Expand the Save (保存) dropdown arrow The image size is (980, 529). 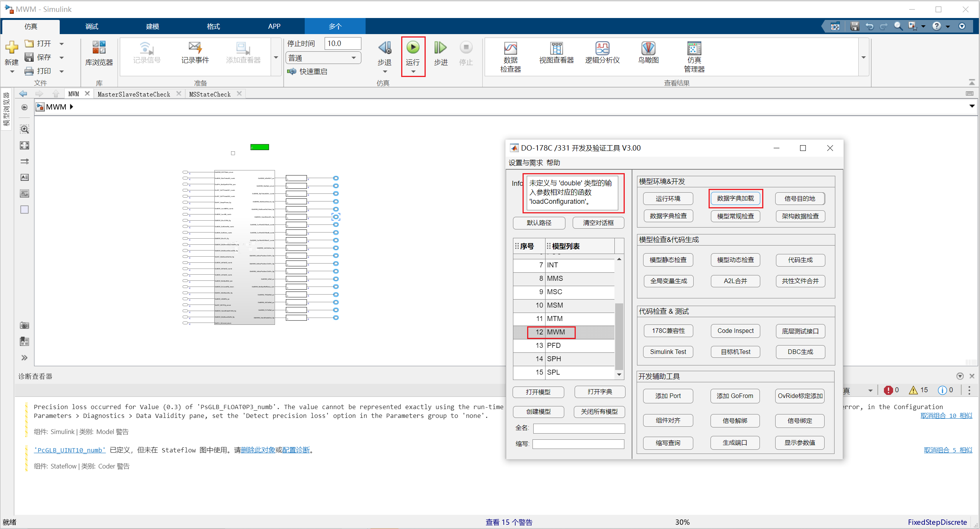(62, 57)
